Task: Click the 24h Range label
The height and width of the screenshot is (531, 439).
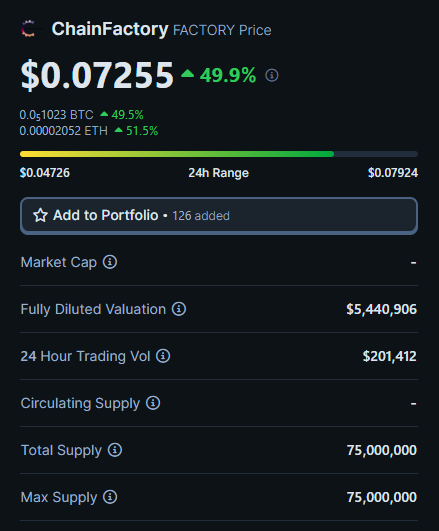Action: (219, 173)
